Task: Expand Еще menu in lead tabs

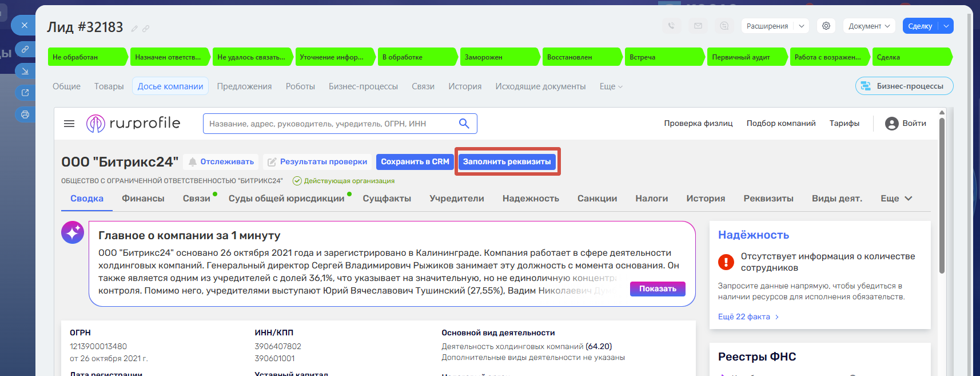Action: click(x=611, y=86)
